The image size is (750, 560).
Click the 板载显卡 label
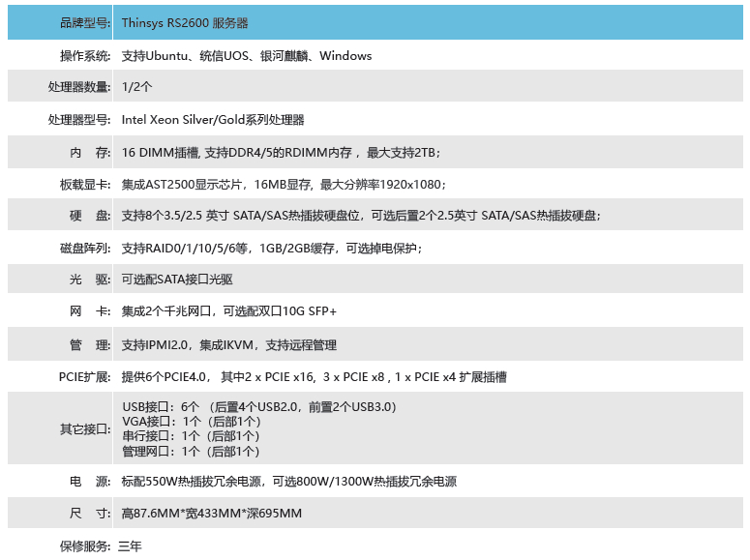tap(85, 185)
